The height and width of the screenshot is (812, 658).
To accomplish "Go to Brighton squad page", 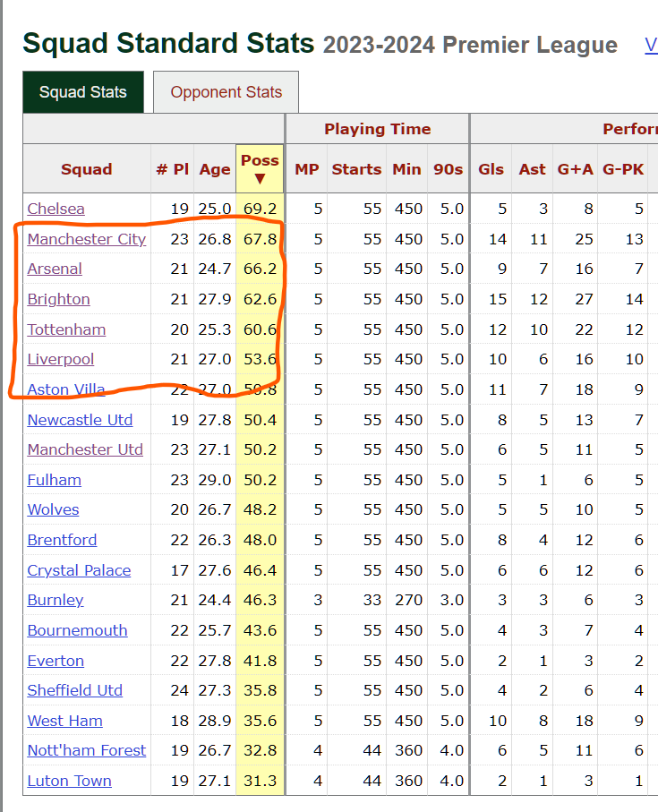I will (x=58, y=299).
